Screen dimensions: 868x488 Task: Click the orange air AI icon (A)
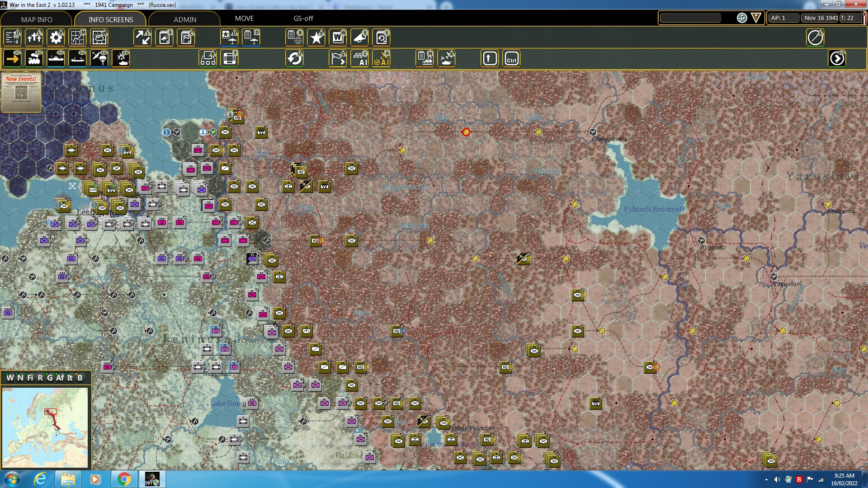click(381, 59)
